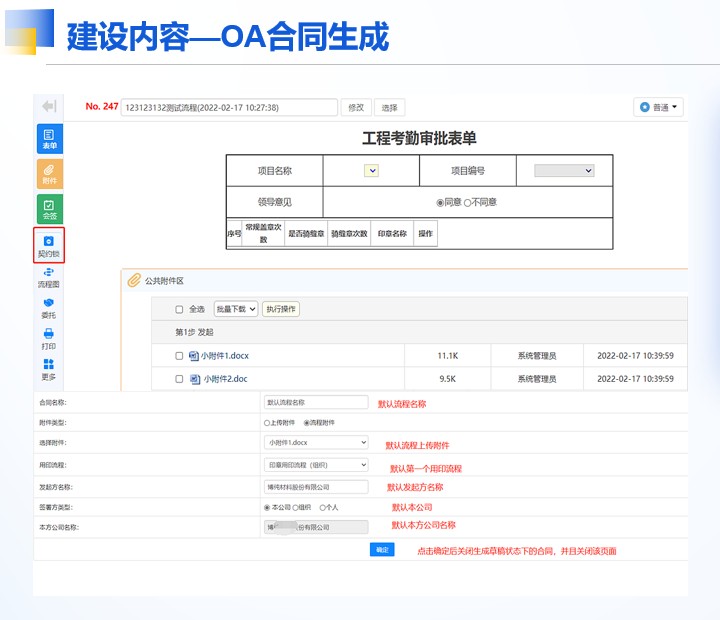Open the 流程图 flowchart icon
This screenshot has width=720, height=620.
click(49, 277)
